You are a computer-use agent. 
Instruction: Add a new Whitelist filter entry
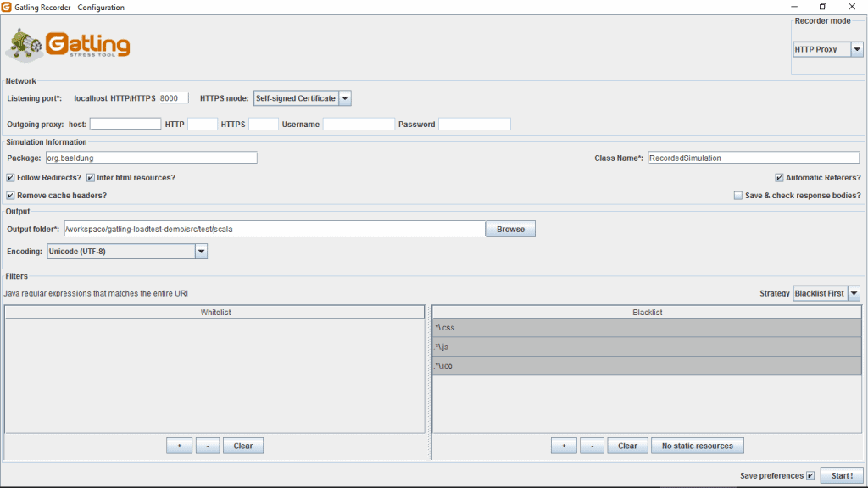(x=179, y=446)
